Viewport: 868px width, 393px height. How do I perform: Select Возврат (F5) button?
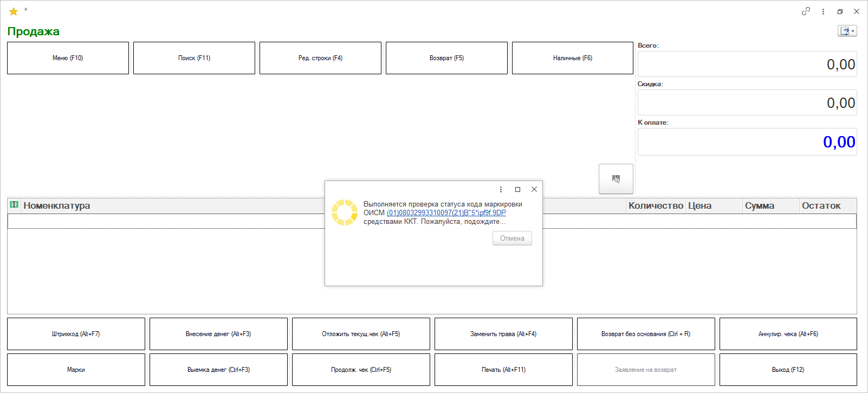click(x=446, y=58)
